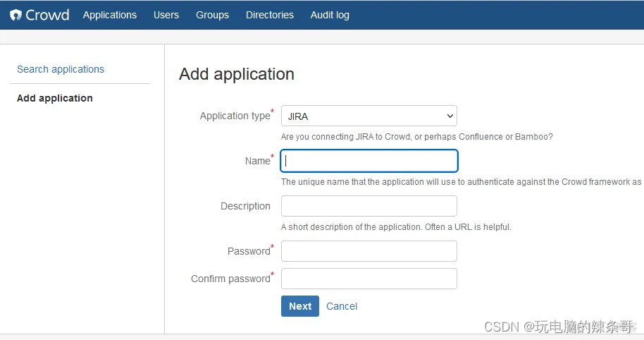Click the short description help text
The height and width of the screenshot is (340, 644).
(x=396, y=227)
